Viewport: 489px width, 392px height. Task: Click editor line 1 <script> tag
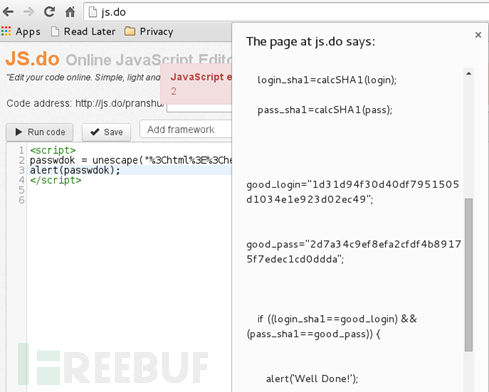[53, 150]
